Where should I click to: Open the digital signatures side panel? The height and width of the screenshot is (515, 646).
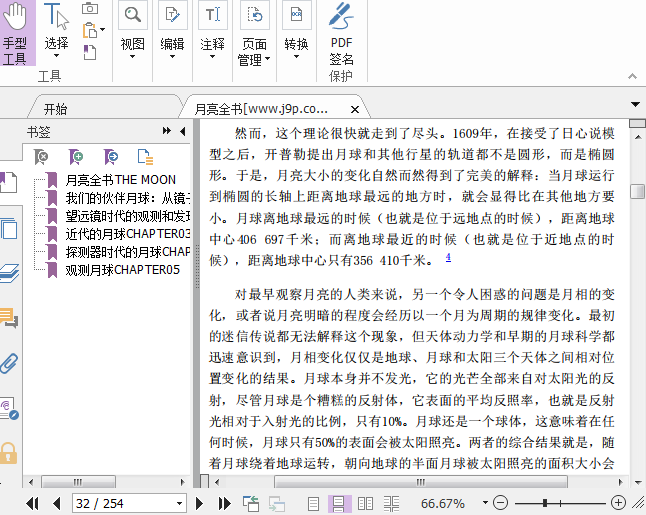click(x=9, y=409)
